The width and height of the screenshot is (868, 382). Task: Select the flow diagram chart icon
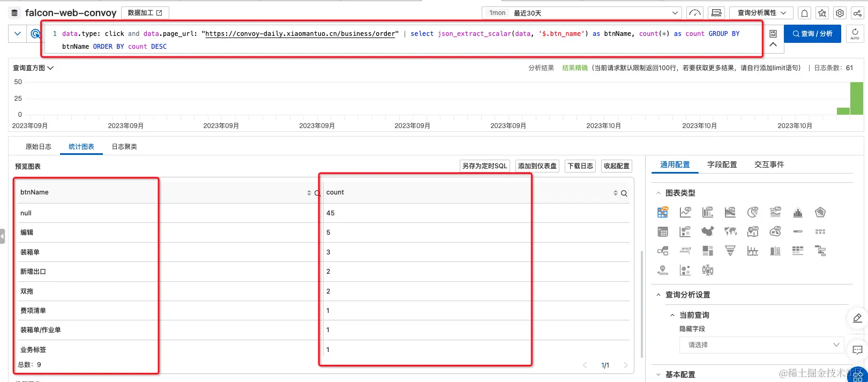(x=663, y=251)
